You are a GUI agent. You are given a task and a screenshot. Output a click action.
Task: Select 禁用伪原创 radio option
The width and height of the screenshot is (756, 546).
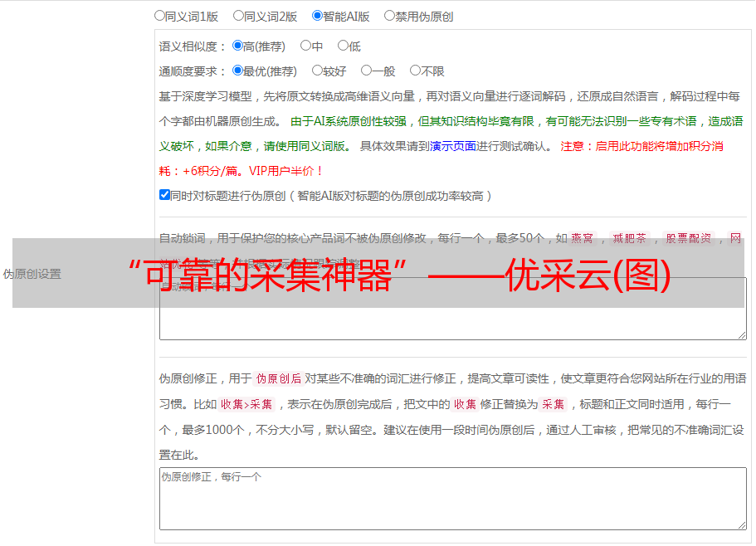(389, 16)
